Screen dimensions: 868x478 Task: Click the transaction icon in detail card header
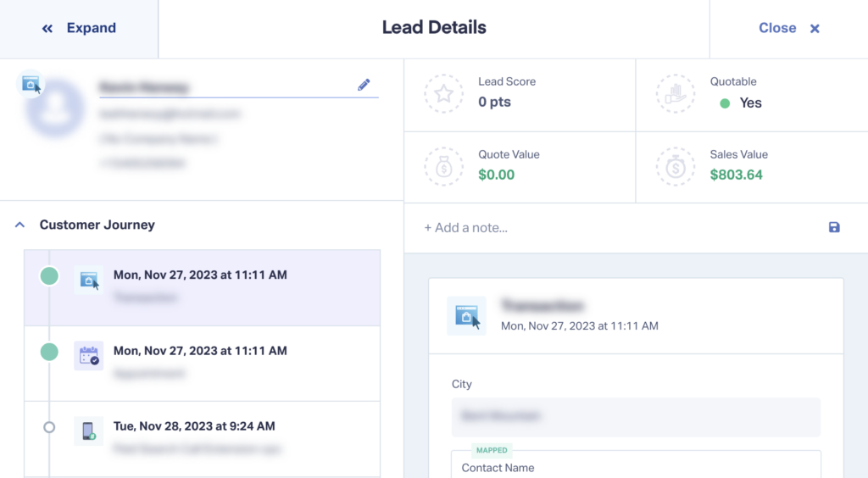[x=467, y=316]
